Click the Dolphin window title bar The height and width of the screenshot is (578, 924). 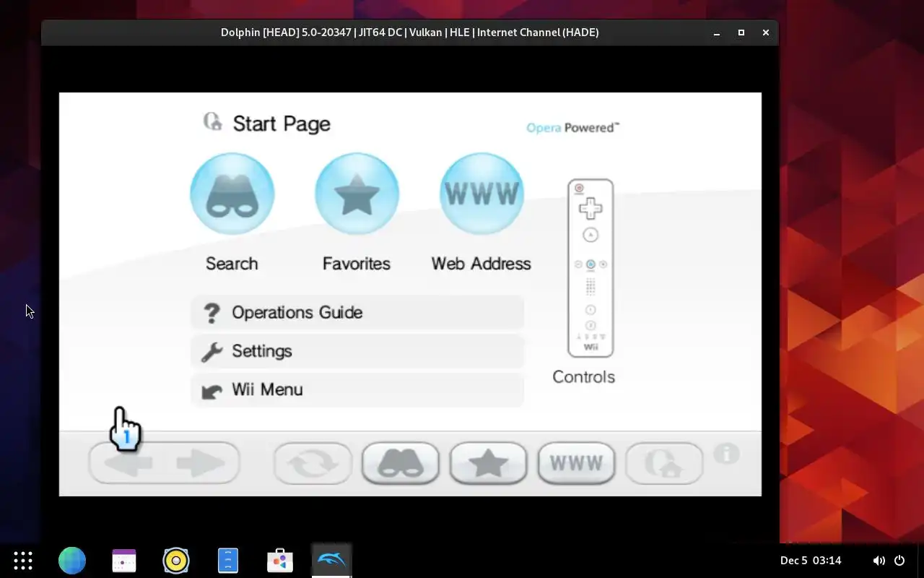410,33
